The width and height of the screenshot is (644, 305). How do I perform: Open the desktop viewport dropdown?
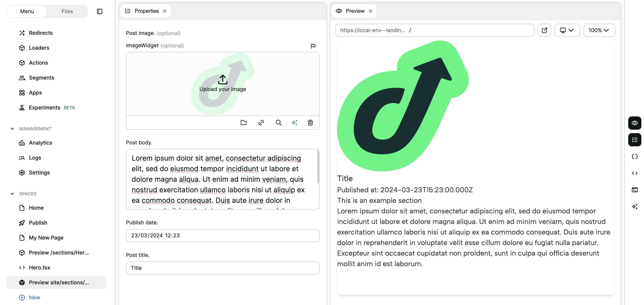pos(567,30)
